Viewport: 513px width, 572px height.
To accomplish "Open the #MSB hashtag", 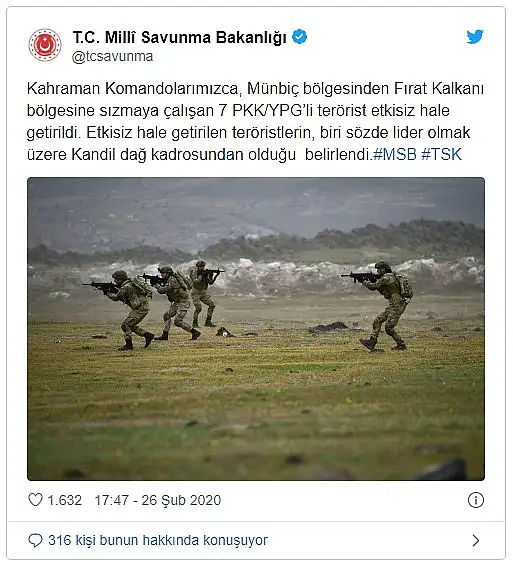I will click(x=395, y=155).
